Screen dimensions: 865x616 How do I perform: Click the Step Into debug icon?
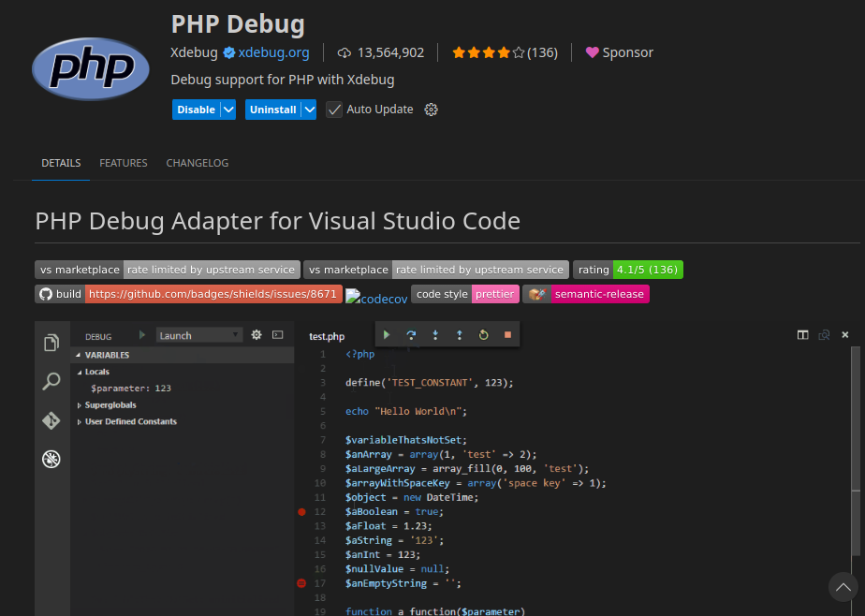coord(435,335)
